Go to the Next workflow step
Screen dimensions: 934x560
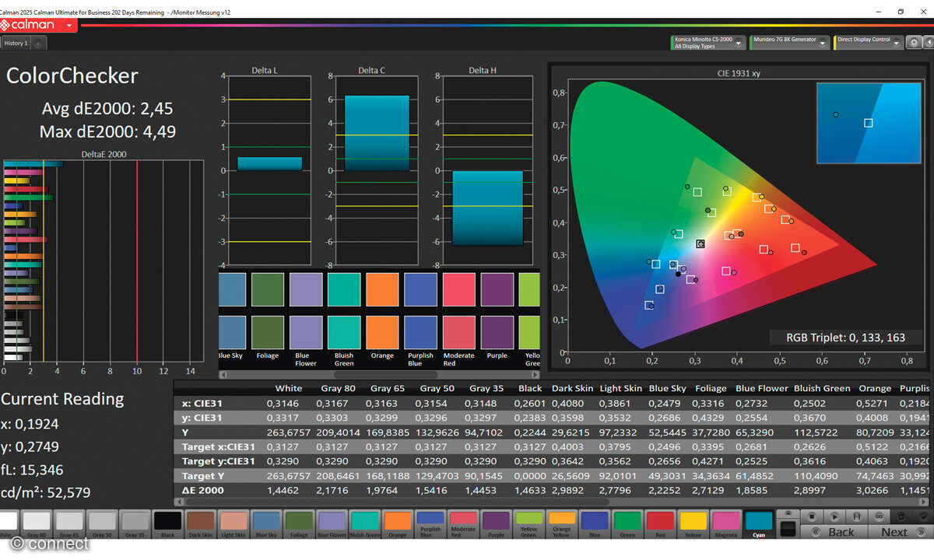coord(900,532)
